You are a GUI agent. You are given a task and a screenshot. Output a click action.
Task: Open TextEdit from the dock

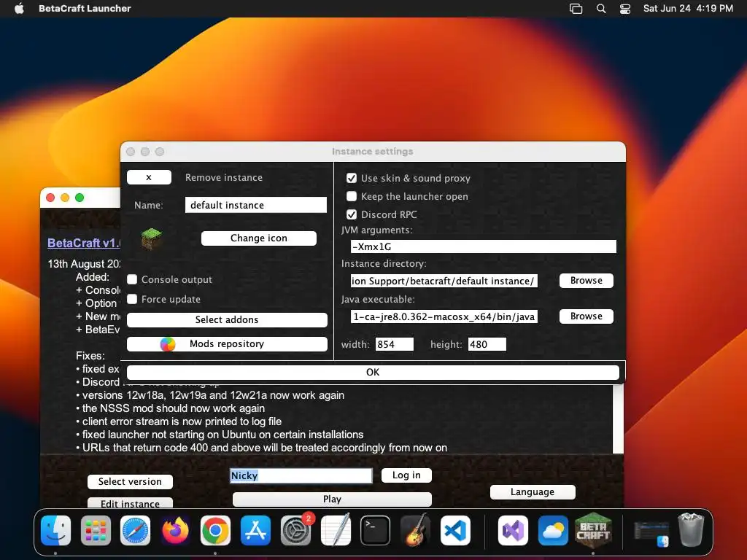336,531
